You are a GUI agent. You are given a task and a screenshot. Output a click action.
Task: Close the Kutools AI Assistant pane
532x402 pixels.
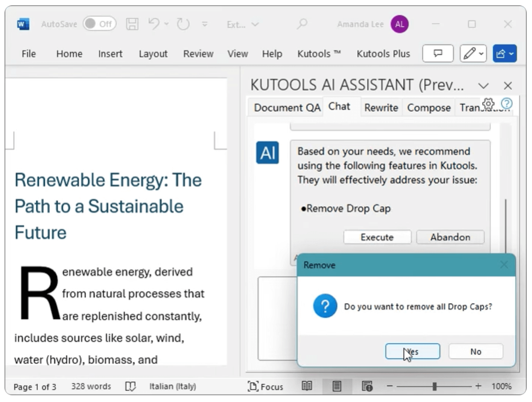point(508,86)
